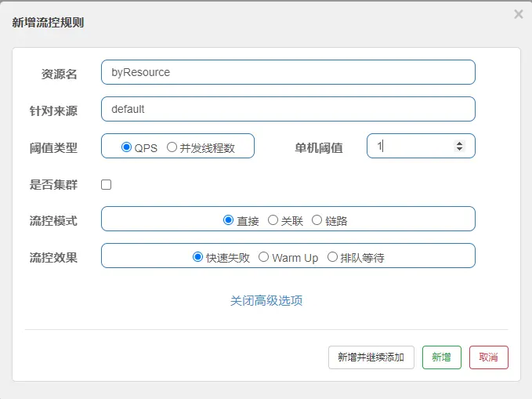Close the 新增流控规则 dialog with the X
Screen dimensions: 532x399
click(519, 14)
